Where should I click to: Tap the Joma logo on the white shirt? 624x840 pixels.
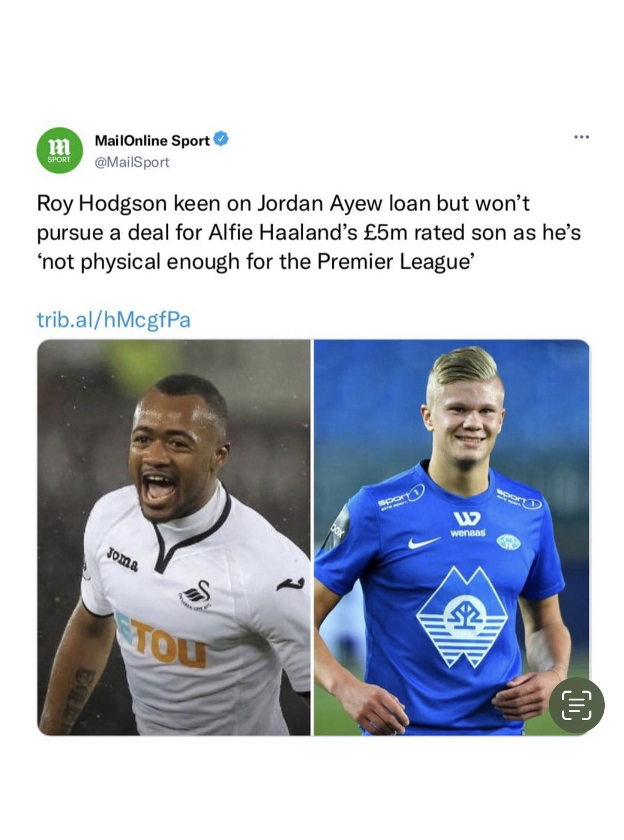point(123,559)
